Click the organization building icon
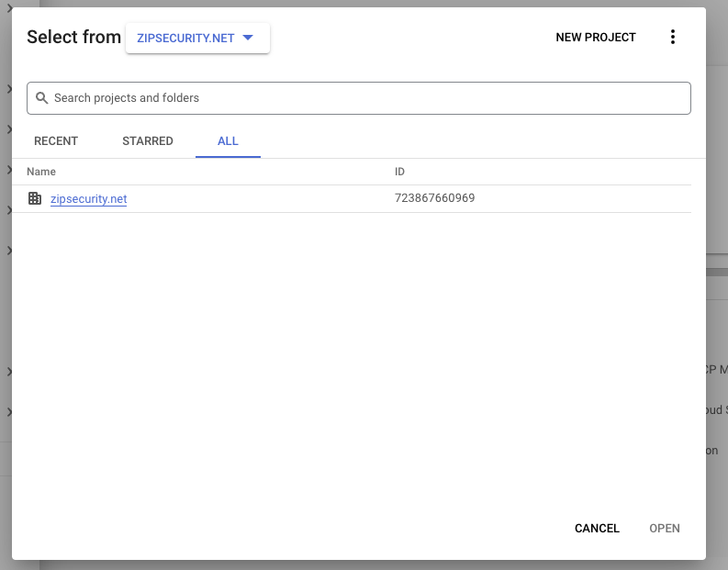This screenshot has height=570, width=728. [35, 198]
